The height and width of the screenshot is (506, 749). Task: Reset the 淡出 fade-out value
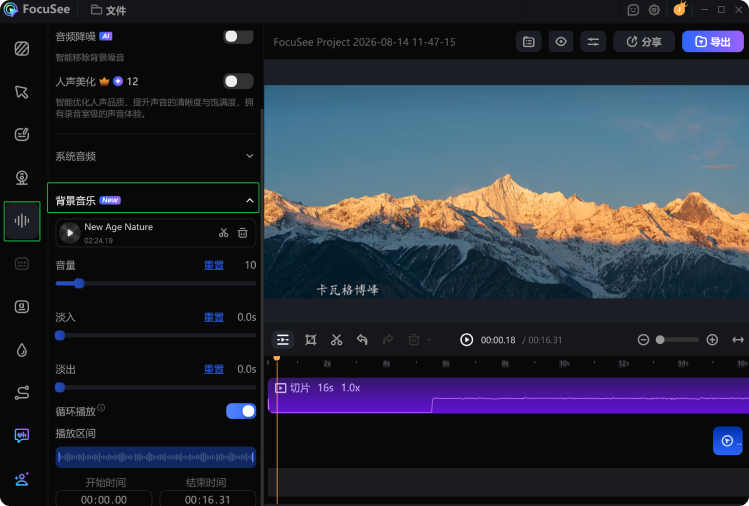214,369
